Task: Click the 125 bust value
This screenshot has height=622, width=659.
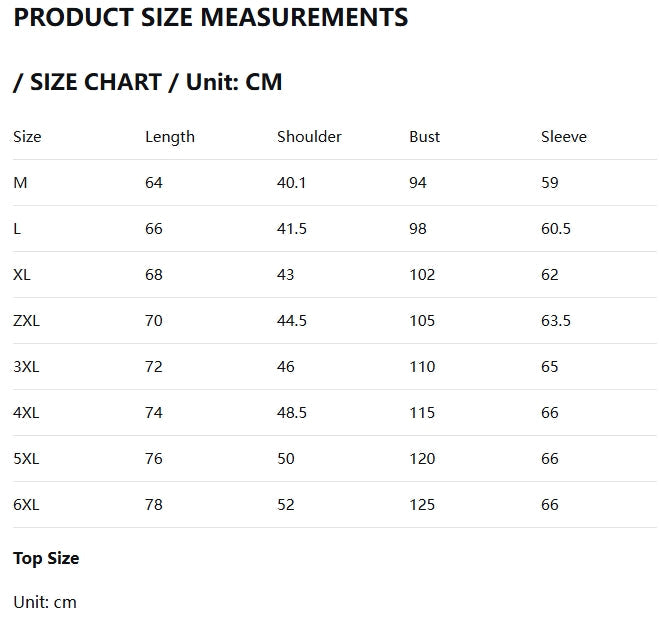Action: coord(422,505)
